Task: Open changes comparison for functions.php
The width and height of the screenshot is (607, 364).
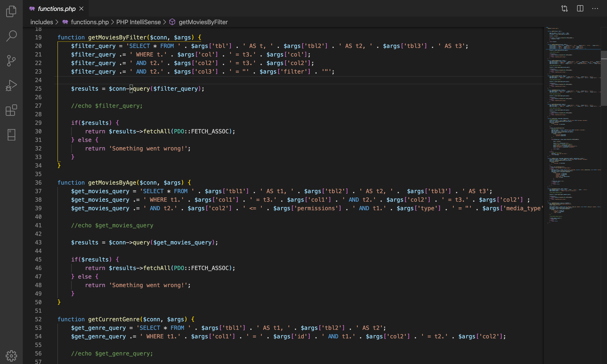Action: pyautogui.click(x=565, y=8)
